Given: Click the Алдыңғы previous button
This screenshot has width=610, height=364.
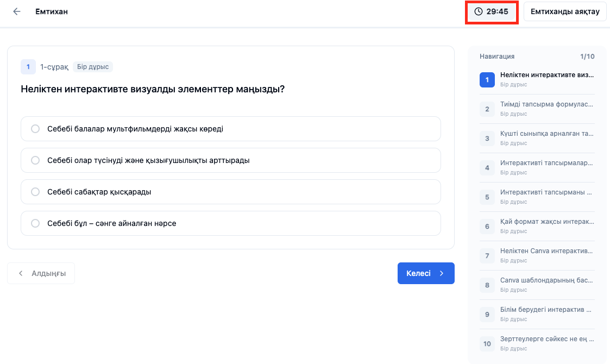Looking at the screenshot, I should pos(41,273).
